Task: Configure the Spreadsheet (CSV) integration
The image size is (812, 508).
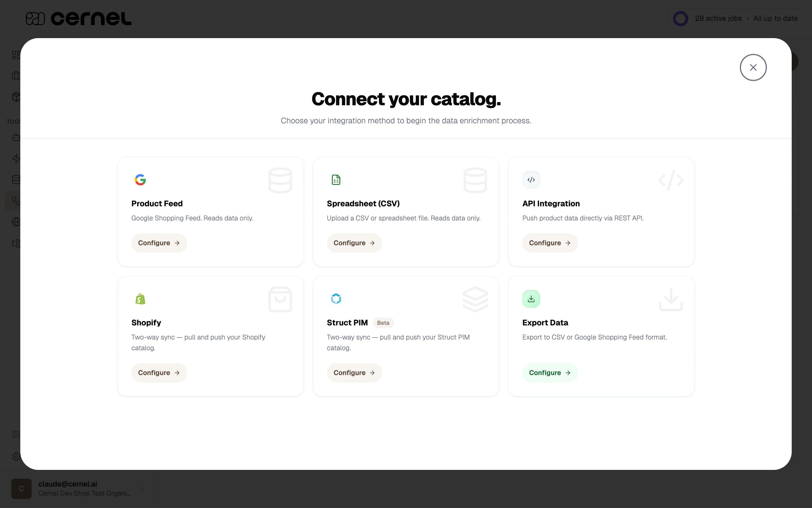Action: point(354,243)
